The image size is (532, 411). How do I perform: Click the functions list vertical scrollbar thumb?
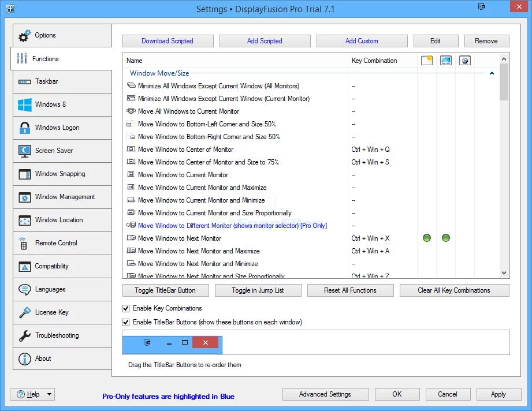504,81
